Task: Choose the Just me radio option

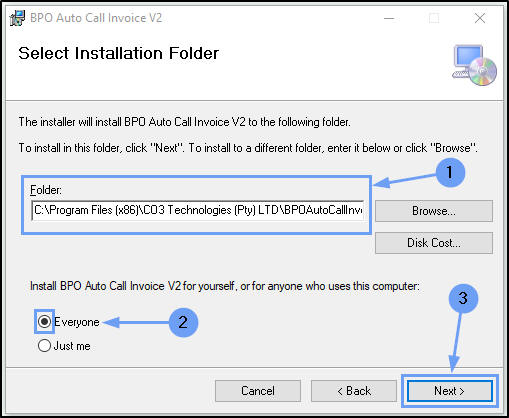Action: click(x=44, y=346)
